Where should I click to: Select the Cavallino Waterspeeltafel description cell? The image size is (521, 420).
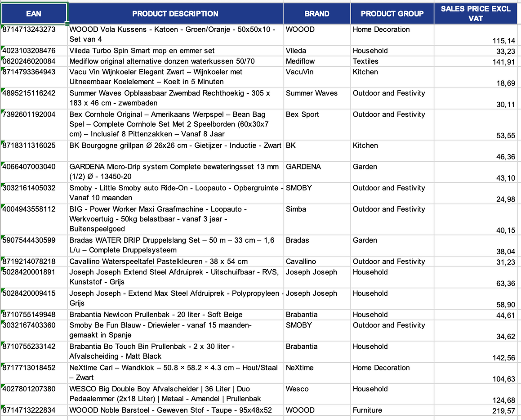click(x=175, y=261)
